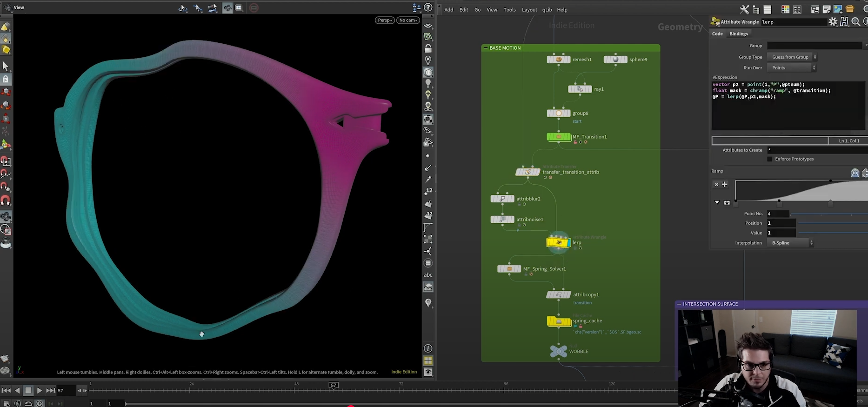
Task: Toggle display options eye at viewport bottom
Action: 428,372
